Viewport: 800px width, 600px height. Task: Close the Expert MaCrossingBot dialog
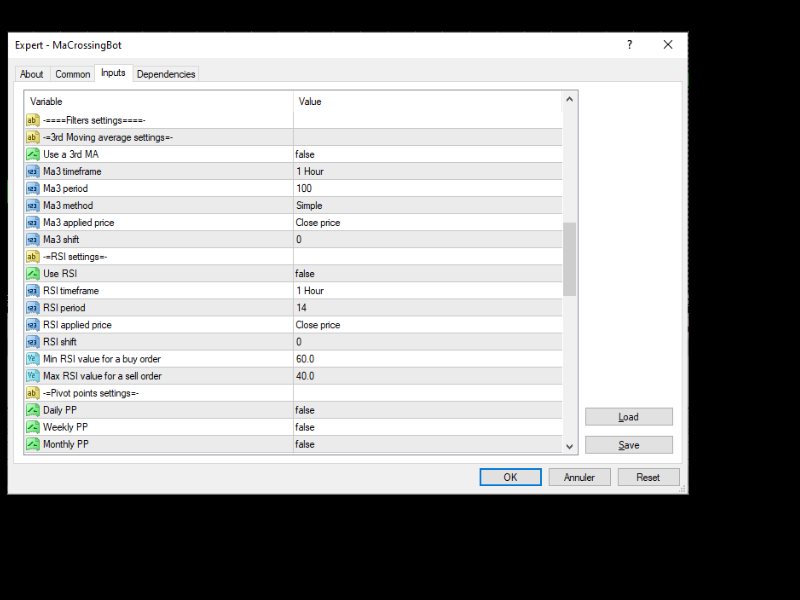point(668,45)
